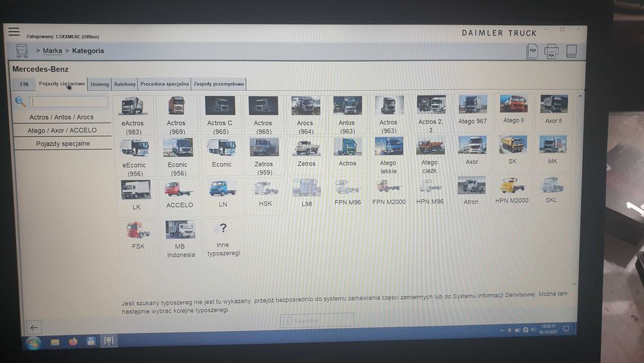Open the Zespoły przemysłowe tab
Image resolution: width=644 pixels, height=363 pixels.
[218, 84]
